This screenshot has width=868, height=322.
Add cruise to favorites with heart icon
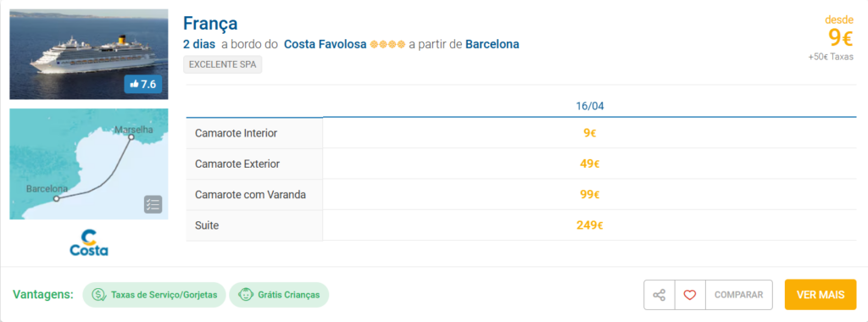click(690, 295)
